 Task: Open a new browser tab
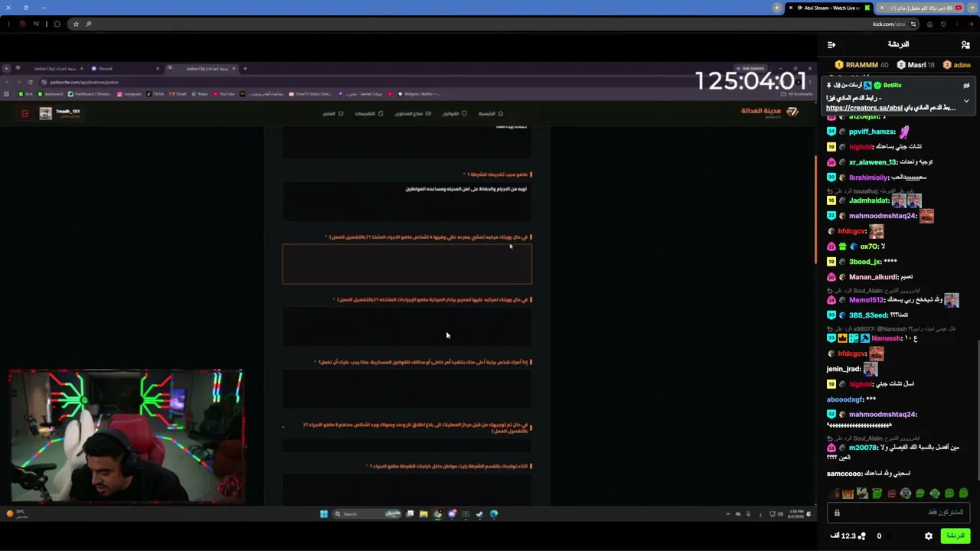tap(776, 8)
